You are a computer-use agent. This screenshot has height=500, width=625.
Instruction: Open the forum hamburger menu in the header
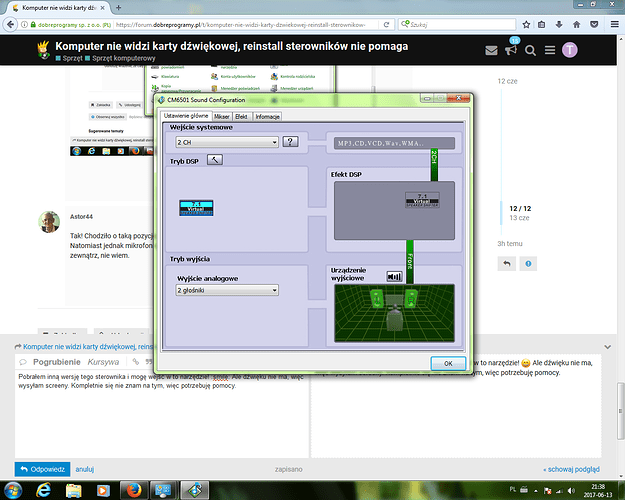tap(550, 50)
